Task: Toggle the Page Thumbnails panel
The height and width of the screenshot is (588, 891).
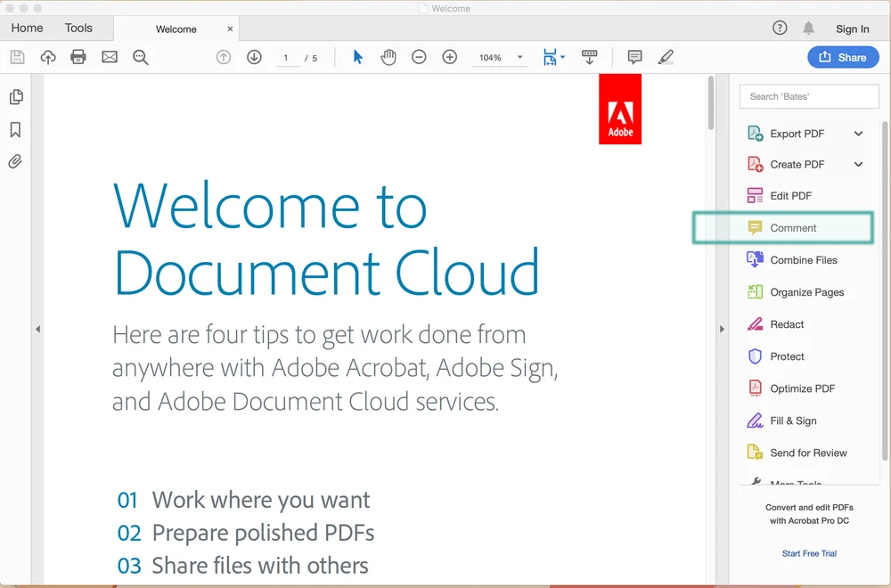Action: [16, 96]
